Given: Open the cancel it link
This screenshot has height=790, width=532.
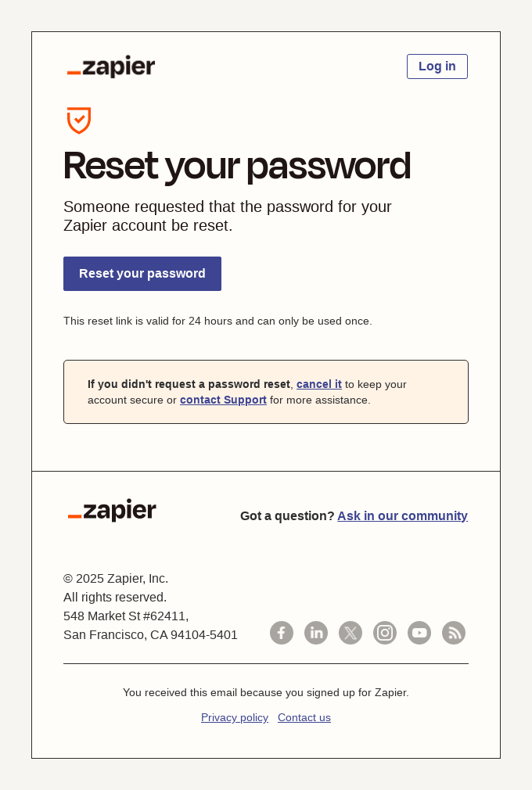Looking at the screenshot, I should (318, 384).
